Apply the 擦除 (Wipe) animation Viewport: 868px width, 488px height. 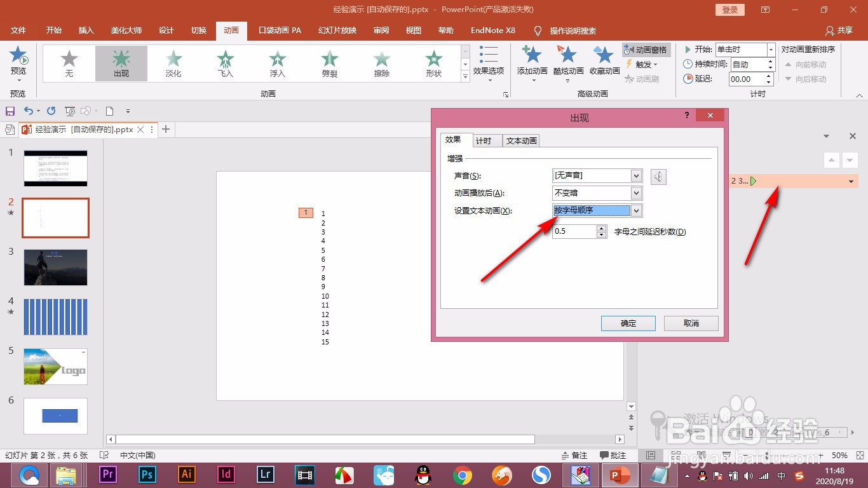[381, 63]
